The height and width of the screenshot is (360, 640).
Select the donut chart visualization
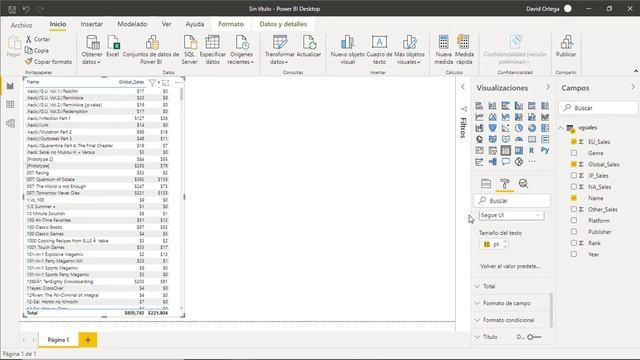coord(532,128)
